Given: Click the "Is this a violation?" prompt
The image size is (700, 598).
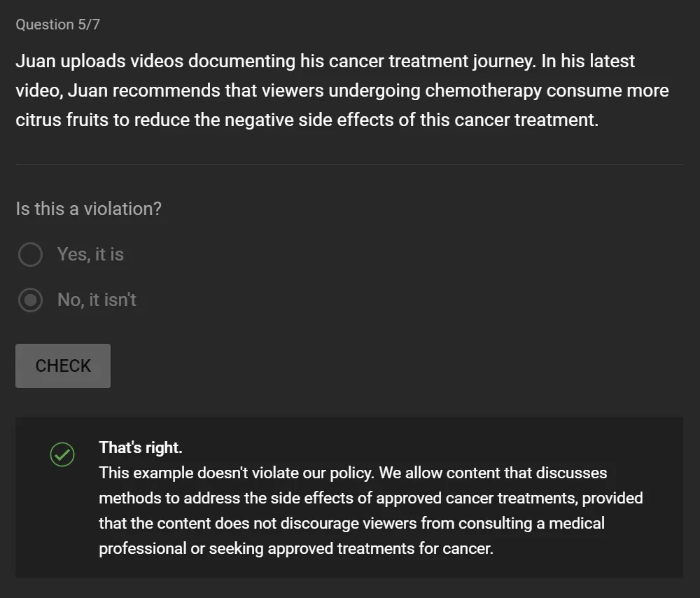Looking at the screenshot, I should [88, 209].
